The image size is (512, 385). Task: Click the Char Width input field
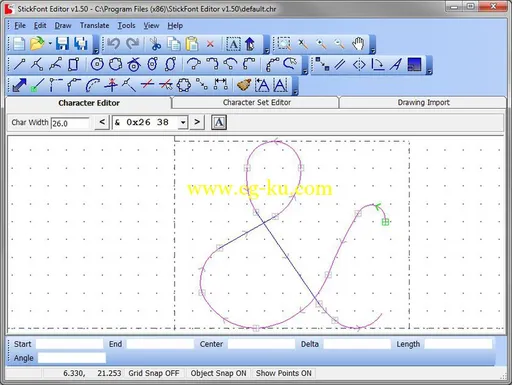click(x=70, y=123)
